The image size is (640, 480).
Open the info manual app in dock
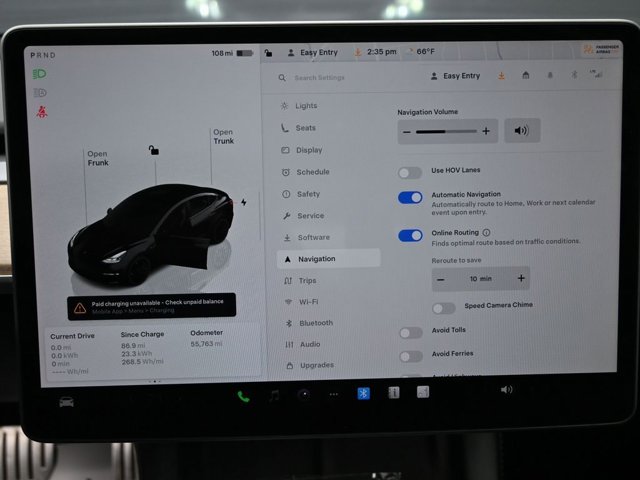click(x=393, y=393)
